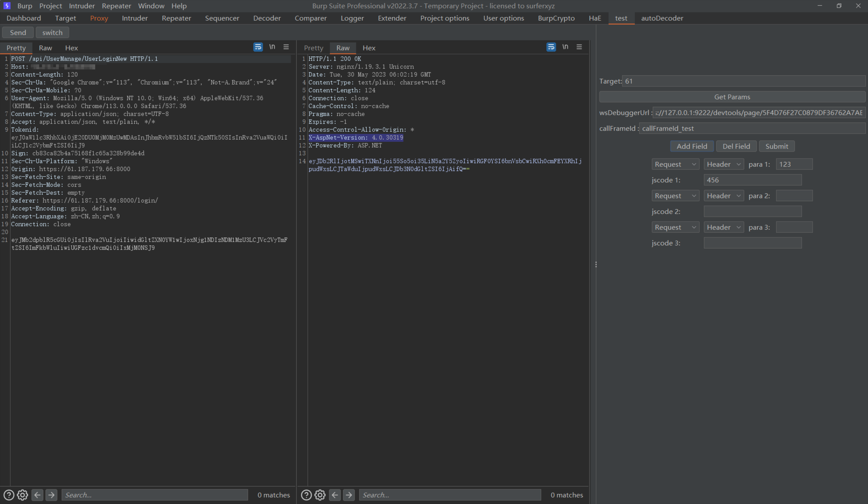The width and height of the screenshot is (868, 504).
Task: Expand Request dropdown for para 3
Action: click(675, 227)
